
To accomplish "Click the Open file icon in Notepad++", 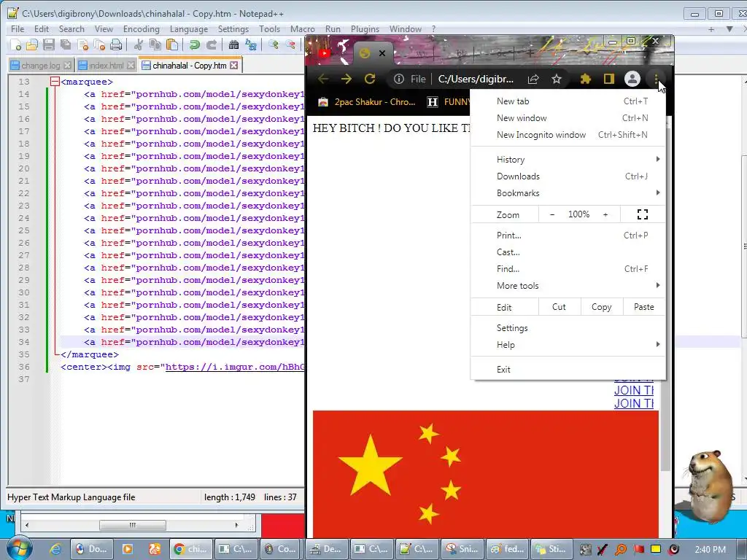I will click(32, 45).
